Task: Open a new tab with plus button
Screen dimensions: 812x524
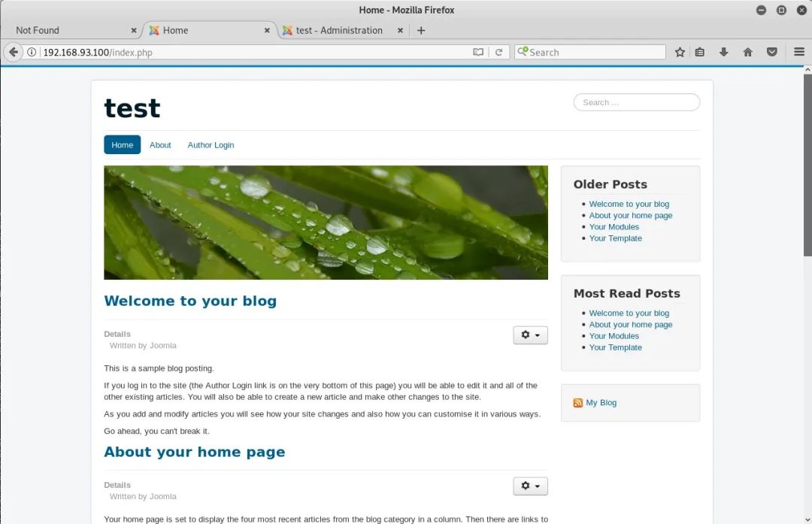Action: tap(421, 31)
